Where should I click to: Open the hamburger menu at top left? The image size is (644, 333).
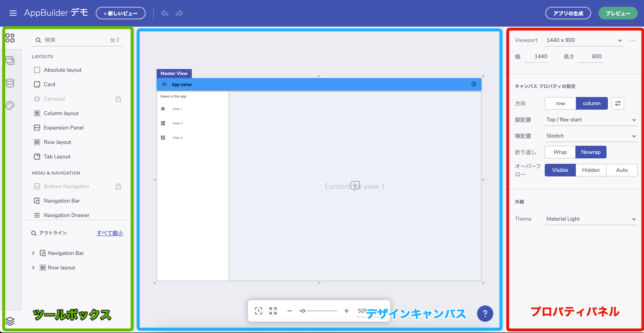[x=13, y=13]
